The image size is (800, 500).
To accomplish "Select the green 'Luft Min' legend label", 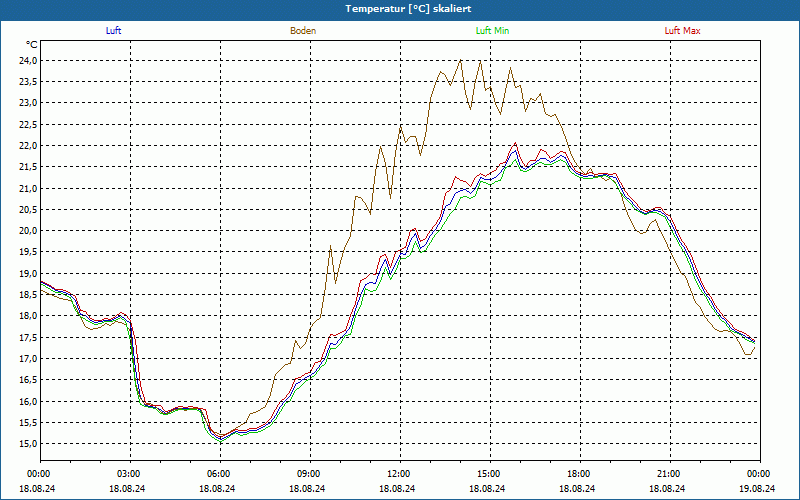I will (x=492, y=31).
